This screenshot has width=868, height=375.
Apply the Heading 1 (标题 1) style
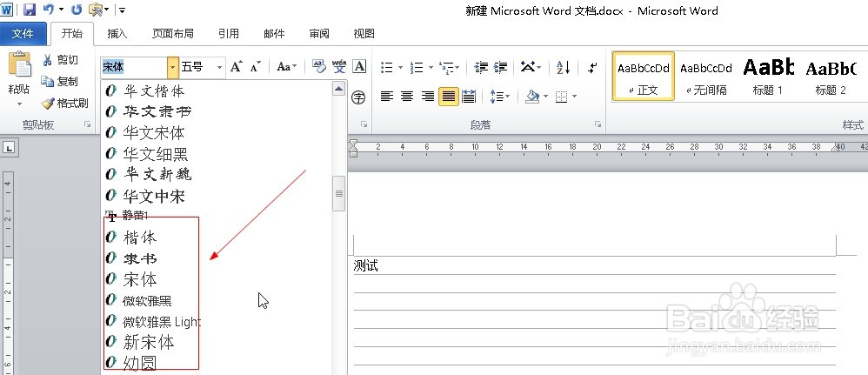768,77
